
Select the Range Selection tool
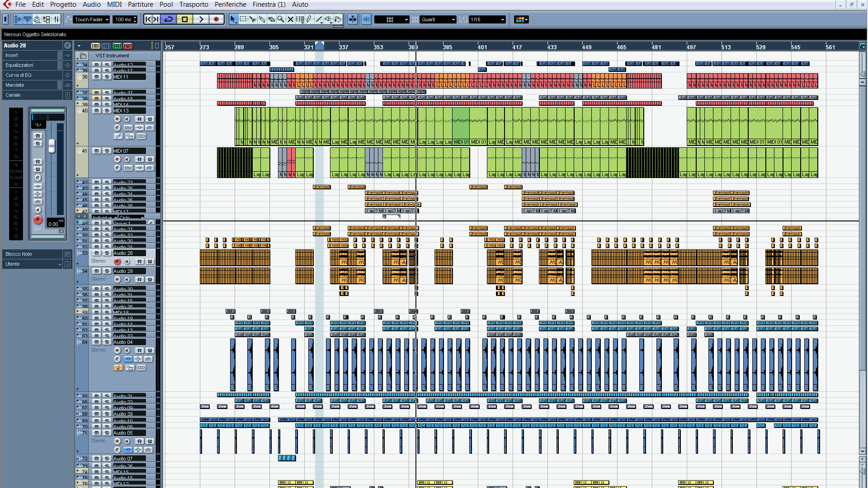click(243, 19)
